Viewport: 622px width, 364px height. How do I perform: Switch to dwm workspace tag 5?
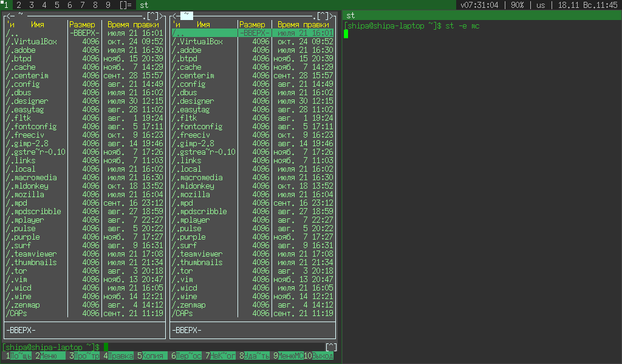pos(57,5)
